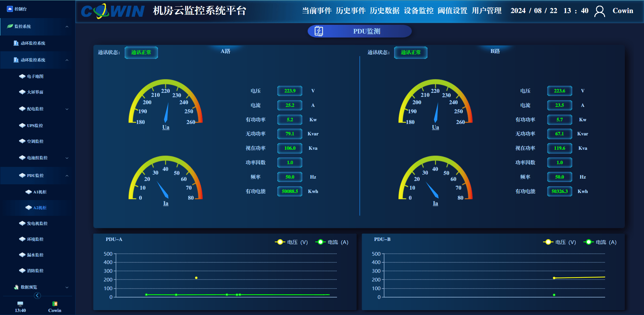Click A路 通讯正常 status button
644x315 pixels.
point(141,53)
